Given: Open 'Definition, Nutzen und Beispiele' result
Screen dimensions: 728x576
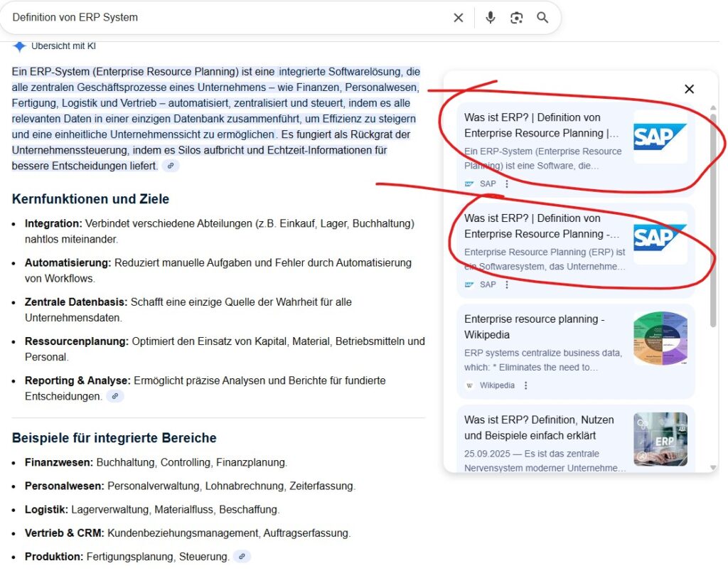Looking at the screenshot, I should pos(539,427).
